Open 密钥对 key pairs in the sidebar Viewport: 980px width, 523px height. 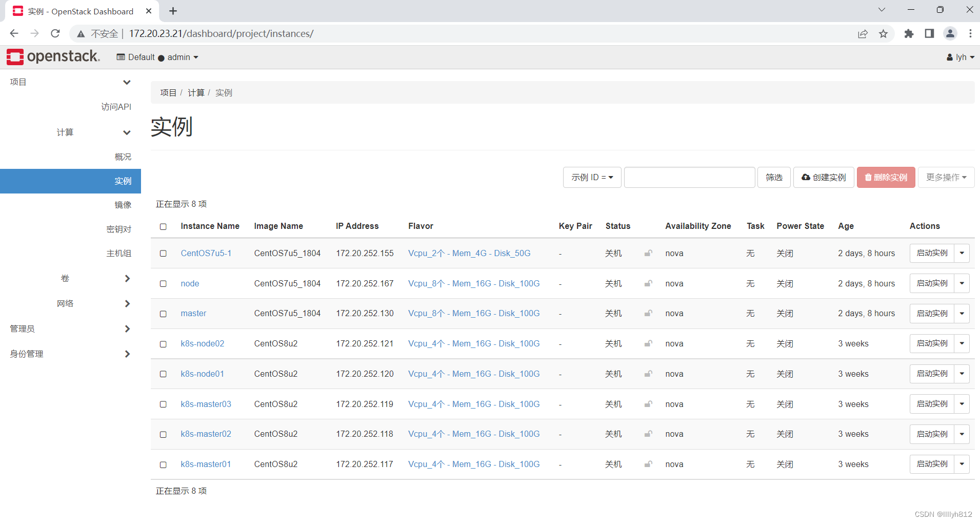pos(118,229)
